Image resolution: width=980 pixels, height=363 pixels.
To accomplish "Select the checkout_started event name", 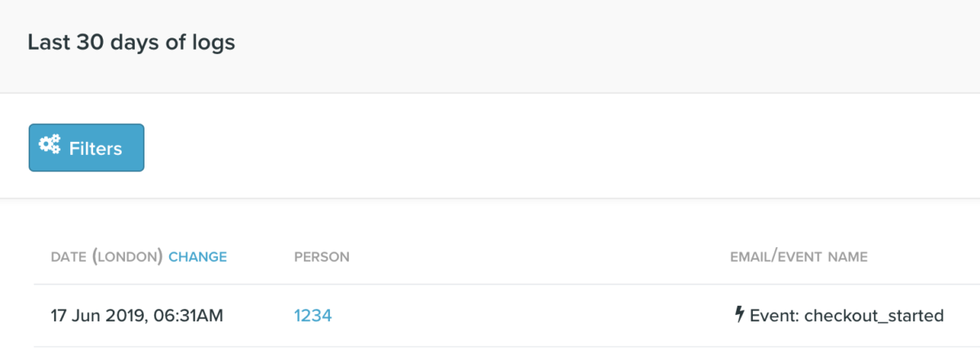I will 874,316.
